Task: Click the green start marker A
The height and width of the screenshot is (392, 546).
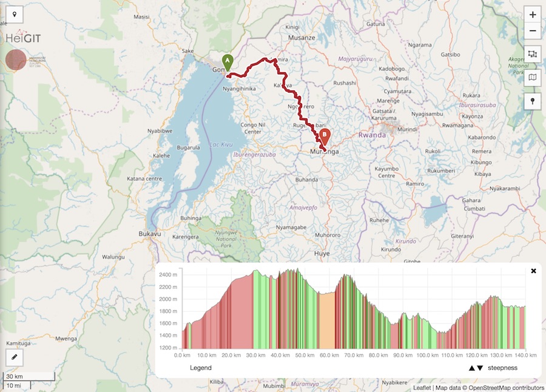Action: 227,62
